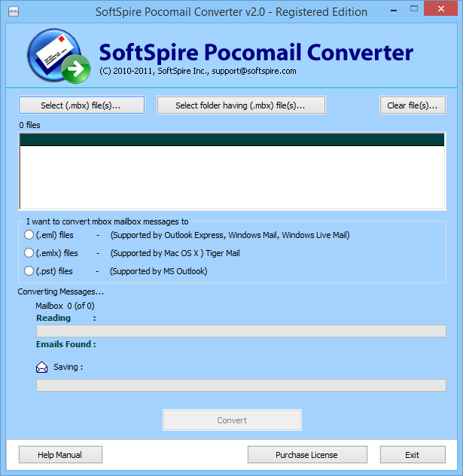Pick the (.pst) files radio option
The height and width of the screenshot is (476, 463).
[29, 271]
